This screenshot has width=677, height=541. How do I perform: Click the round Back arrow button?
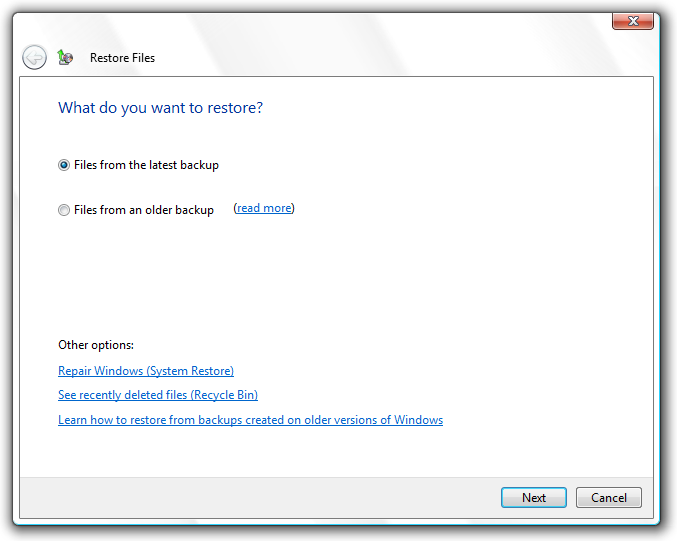point(35,57)
